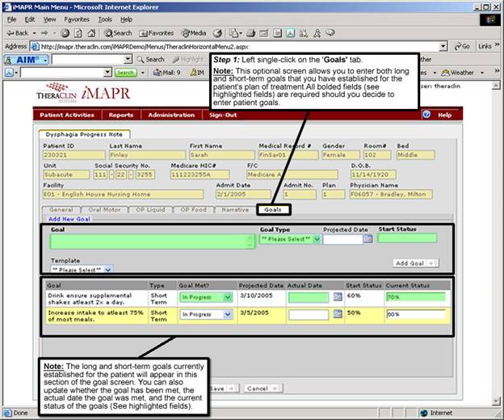
Task: Click the Current Status field showing 70%
Action: point(416,297)
